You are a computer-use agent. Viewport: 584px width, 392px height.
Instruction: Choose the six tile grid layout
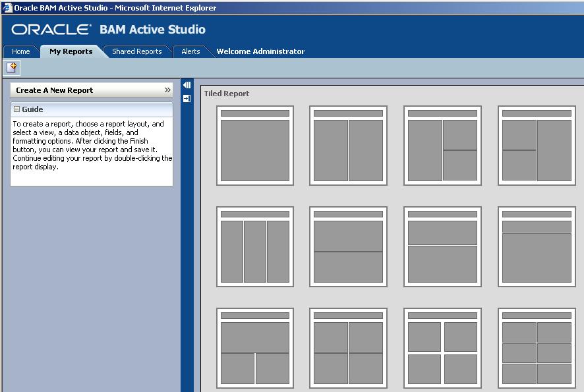click(537, 348)
